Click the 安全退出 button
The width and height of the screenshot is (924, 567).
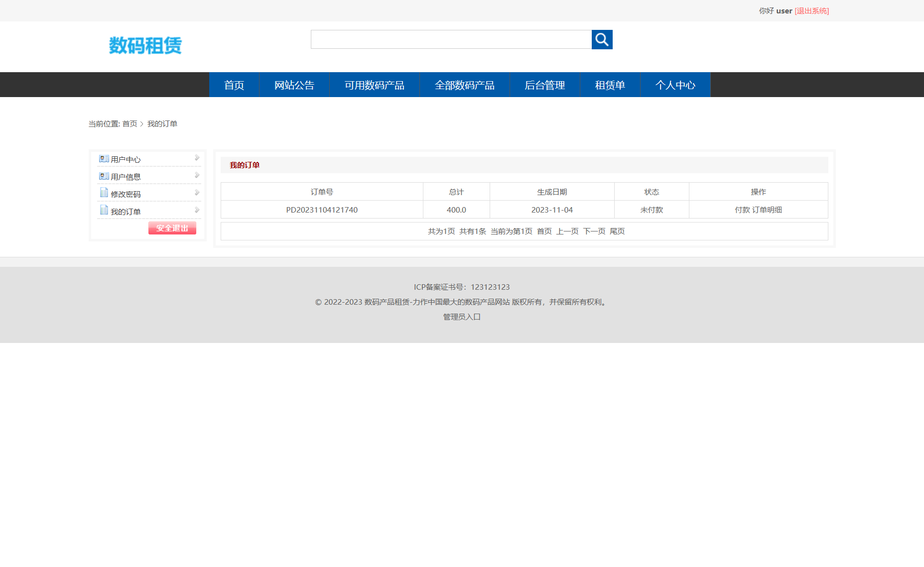tap(172, 228)
